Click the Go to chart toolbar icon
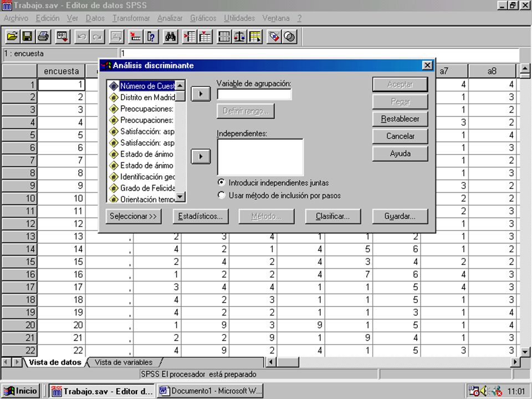 coord(116,37)
